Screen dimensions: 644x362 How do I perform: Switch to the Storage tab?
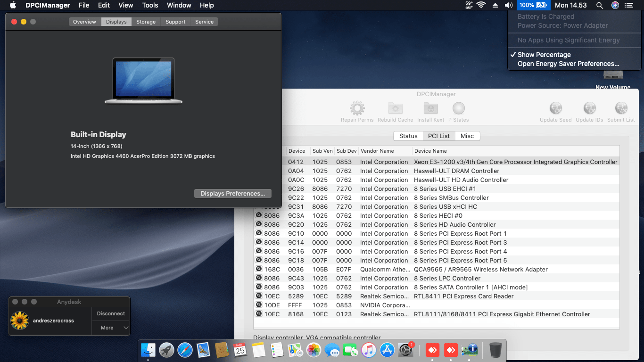[146, 22]
